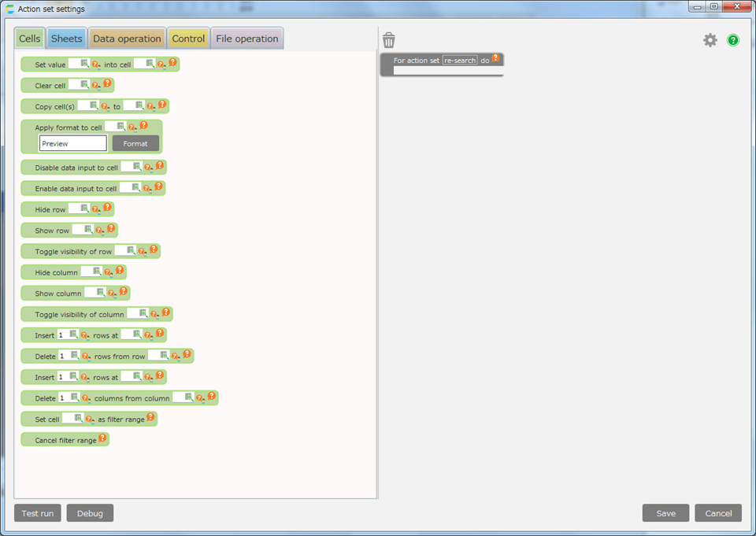Click cell picker icon in Set cell filter block
The height and width of the screenshot is (536, 756).
[x=78, y=419]
